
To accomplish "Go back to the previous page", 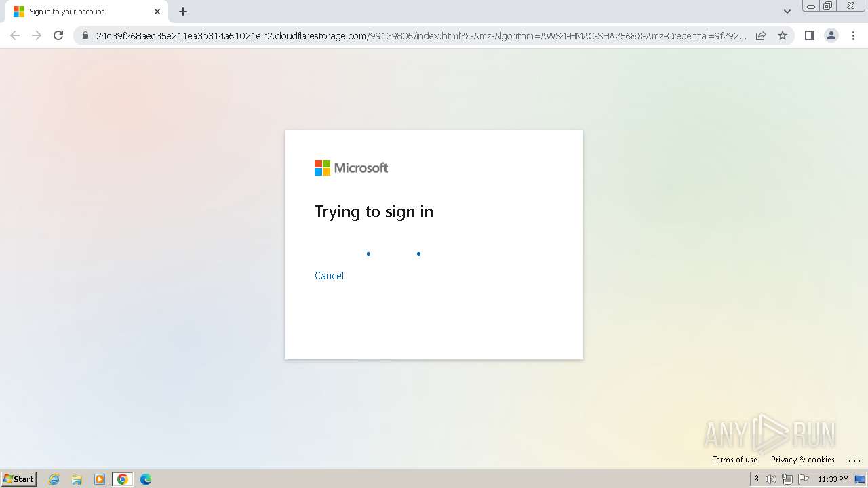I will (x=15, y=35).
